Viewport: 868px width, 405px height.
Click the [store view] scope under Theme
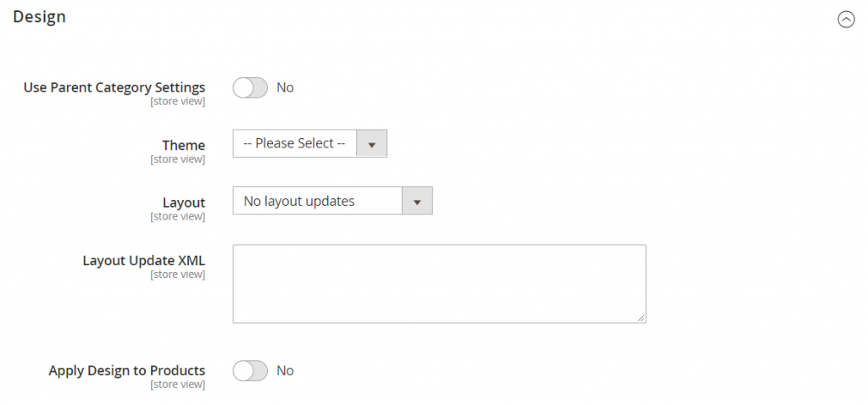click(x=178, y=159)
